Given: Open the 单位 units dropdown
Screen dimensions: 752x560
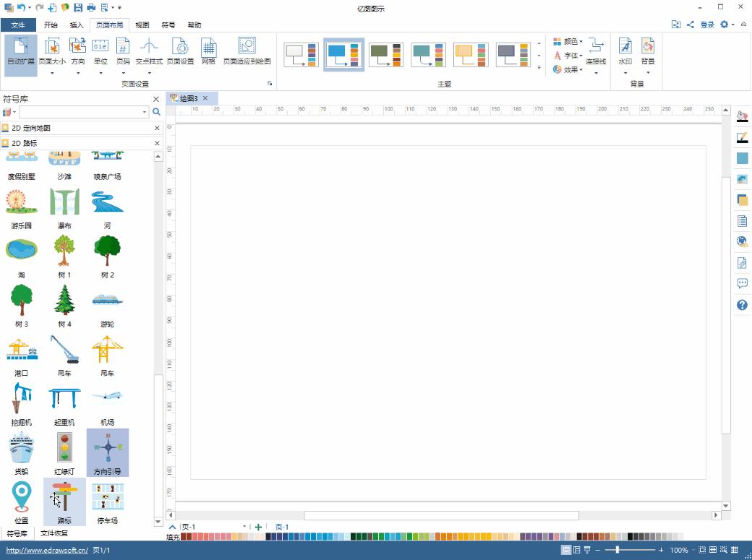Looking at the screenshot, I should coord(101,55).
